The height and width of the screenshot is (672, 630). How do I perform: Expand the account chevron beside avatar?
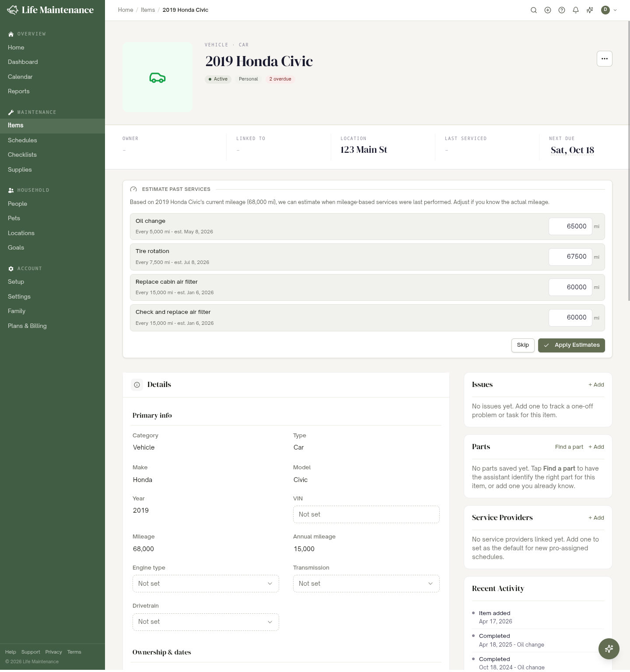615,10
